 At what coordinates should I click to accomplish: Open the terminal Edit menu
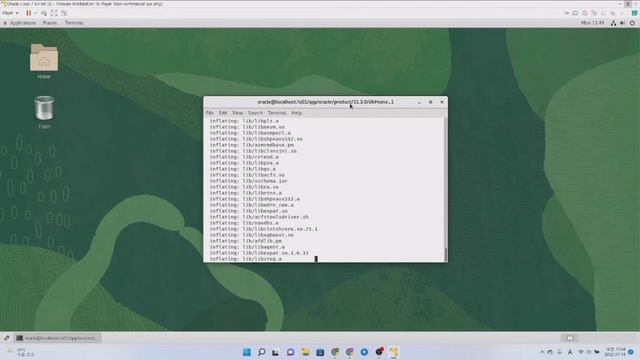(x=222, y=113)
